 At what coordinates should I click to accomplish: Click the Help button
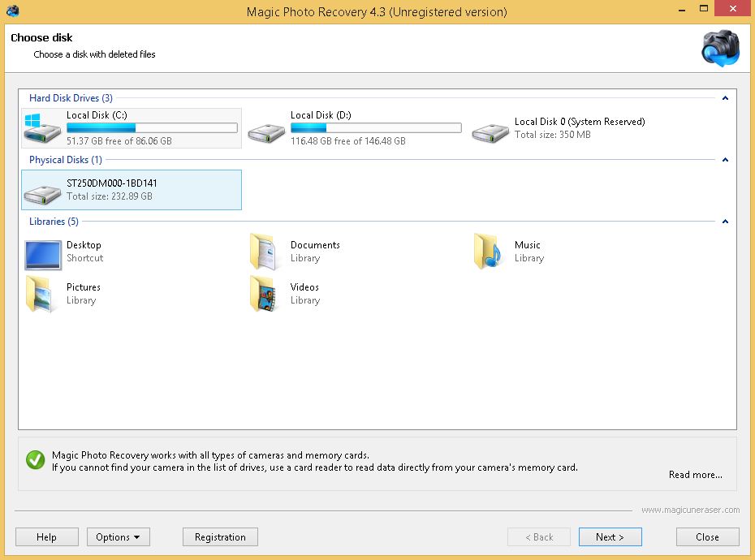coord(47,537)
